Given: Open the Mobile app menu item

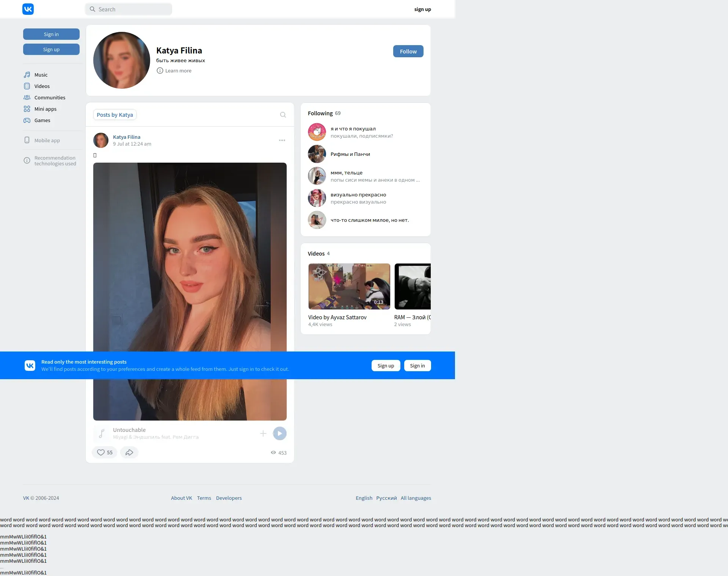Looking at the screenshot, I should 47,140.
